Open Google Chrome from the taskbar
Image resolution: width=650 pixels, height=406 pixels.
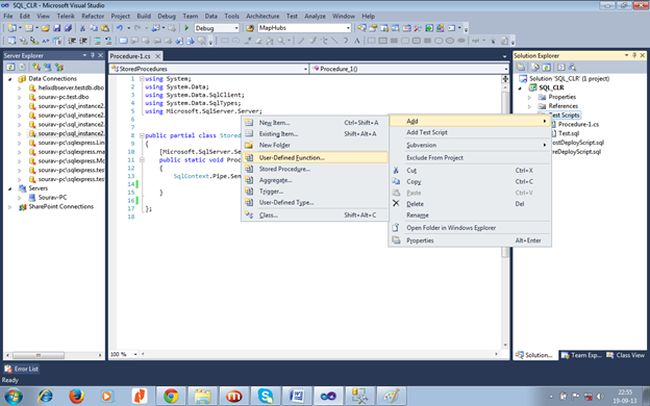pos(171,396)
